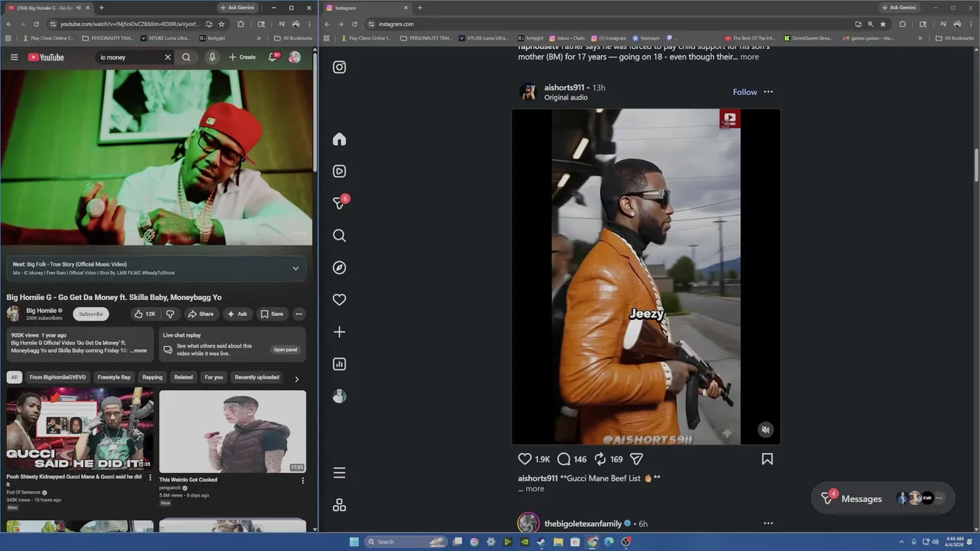Open options for Pooh Shiesty video

click(150, 478)
